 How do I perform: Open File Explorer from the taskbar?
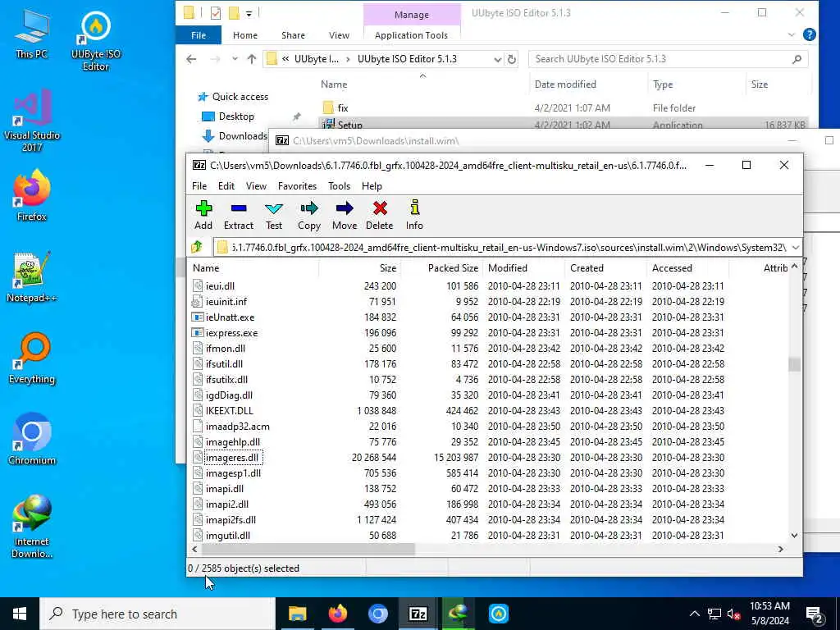point(297,614)
